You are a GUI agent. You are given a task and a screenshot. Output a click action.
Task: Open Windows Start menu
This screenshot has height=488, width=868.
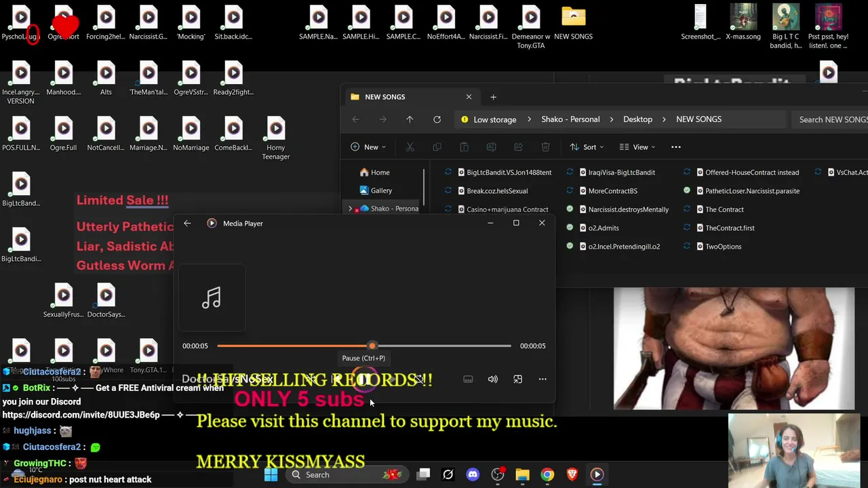pos(271,474)
